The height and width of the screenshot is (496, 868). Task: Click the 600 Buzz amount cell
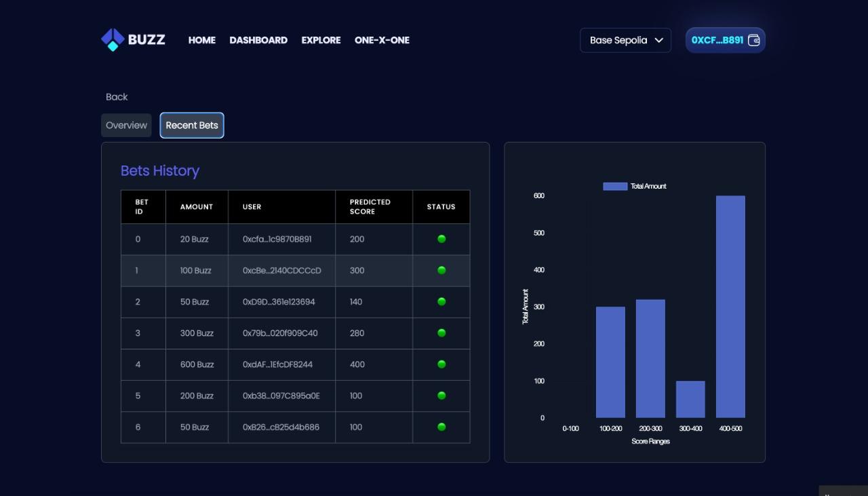(x=197, y=364)
